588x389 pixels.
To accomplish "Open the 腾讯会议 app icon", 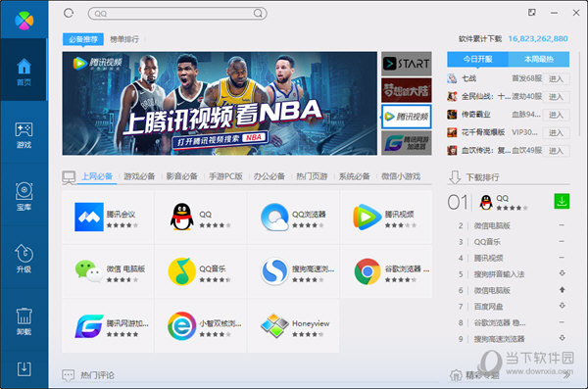I will (89, 217).
